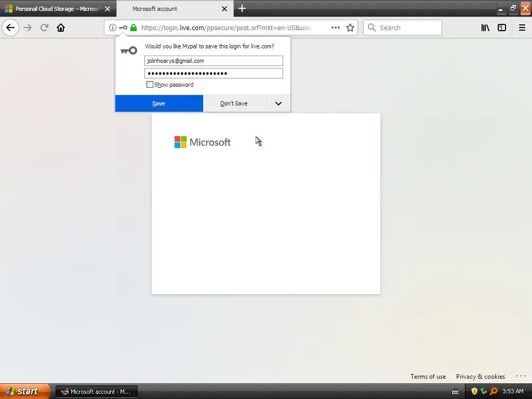
Task: Open Privacy & cookies link
Action: [480, 377]
